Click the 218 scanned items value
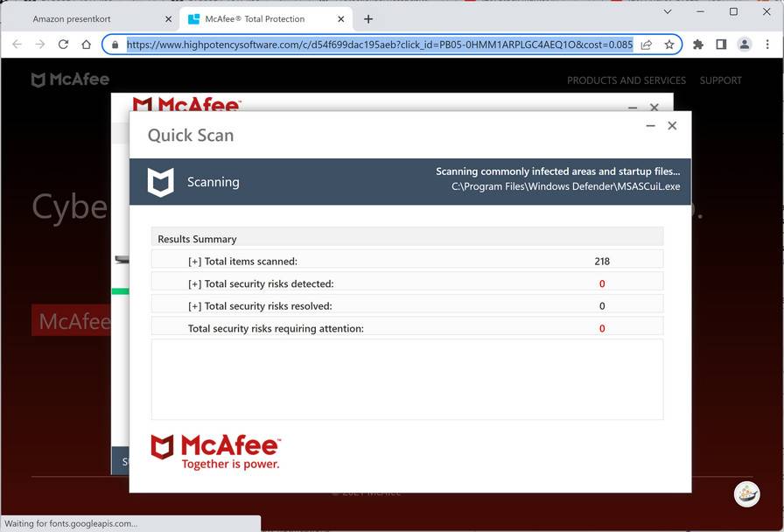 (602, 261)
